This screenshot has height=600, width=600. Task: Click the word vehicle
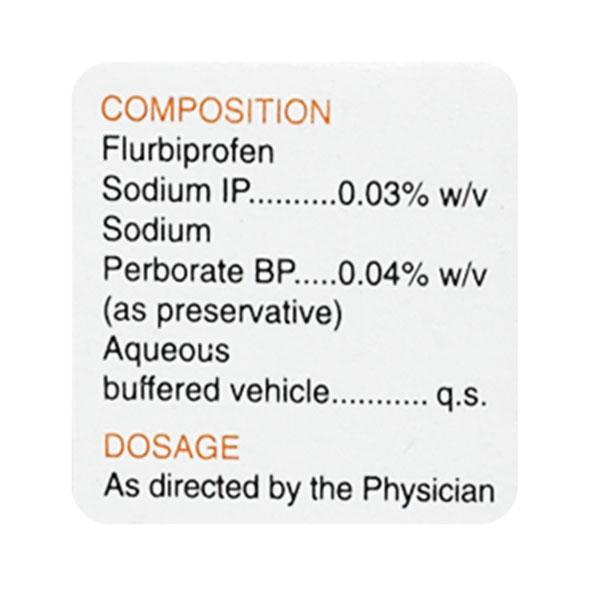click(279, 391)
